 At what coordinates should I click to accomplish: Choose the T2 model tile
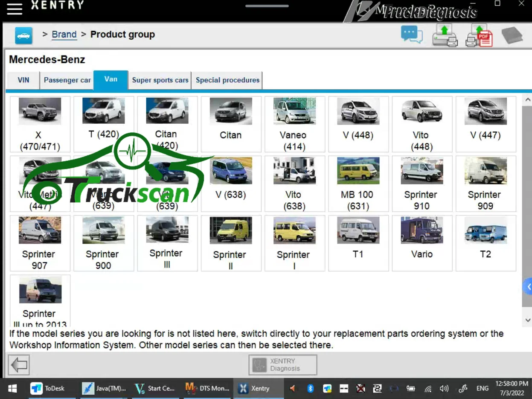pos(485,243)
